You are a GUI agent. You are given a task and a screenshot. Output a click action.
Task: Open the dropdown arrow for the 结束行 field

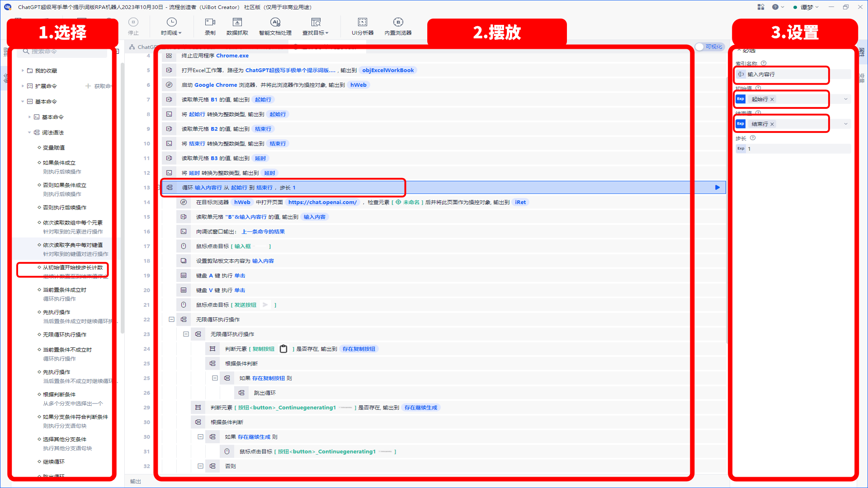coord(846,124)
